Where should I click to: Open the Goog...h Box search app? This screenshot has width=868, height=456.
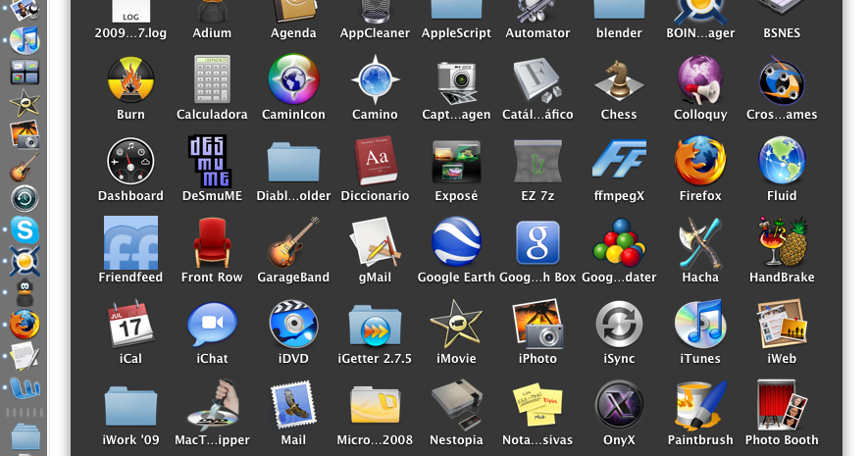point(537,242)
